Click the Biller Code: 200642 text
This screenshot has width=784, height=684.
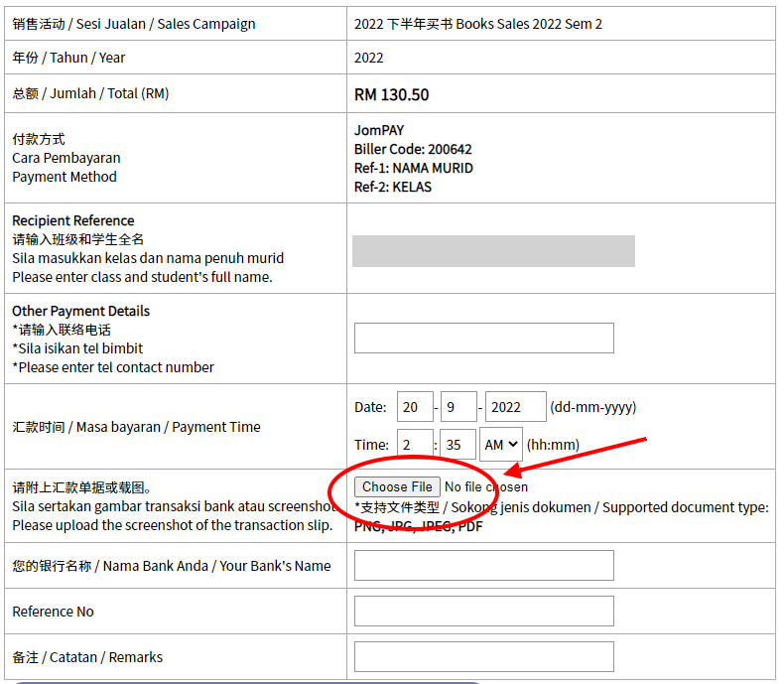(x=413, y=149)
